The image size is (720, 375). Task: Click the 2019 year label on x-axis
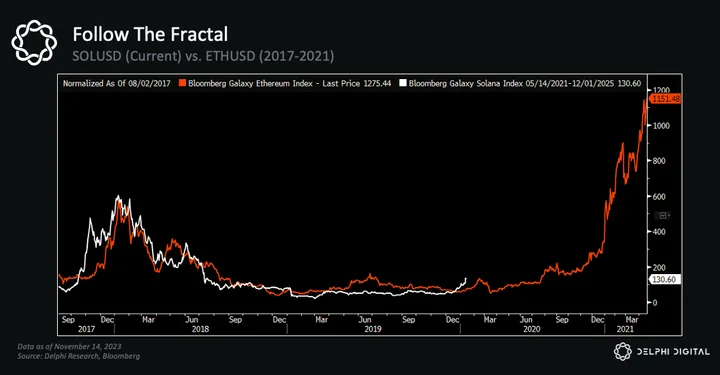tap(373, 329)
